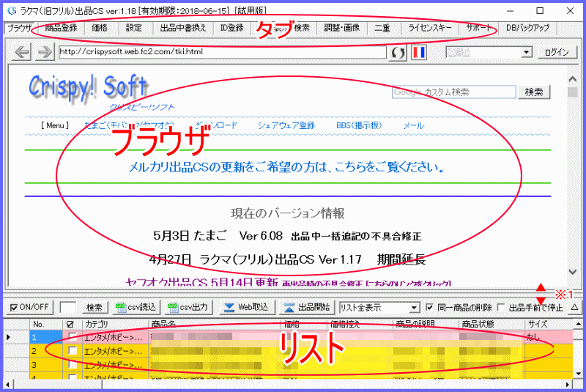The image size is (586, 392).
Task: Click the list horizontal scroll-left arrow
Action: click(7, 384)
